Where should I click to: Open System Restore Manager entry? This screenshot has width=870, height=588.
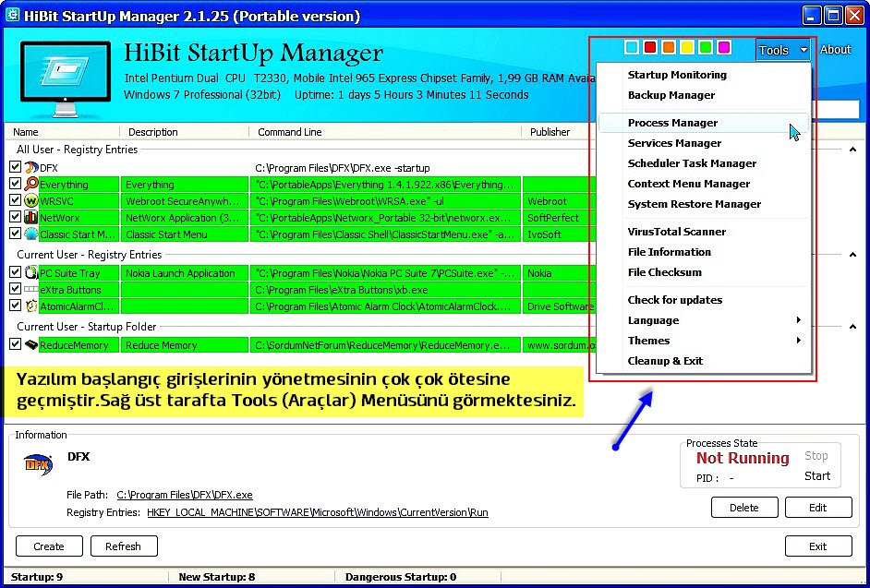click(x=703, y=204)
